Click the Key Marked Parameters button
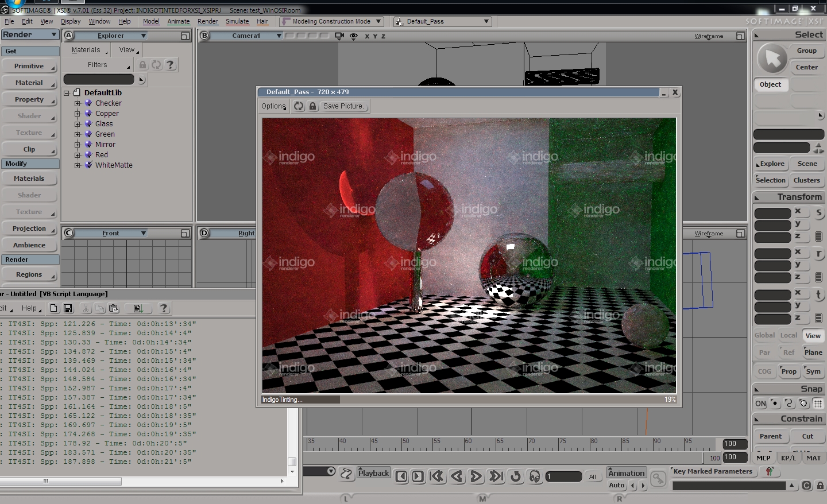The width and height of the screenshot is (827, 504). pyautogui.click(x=713, y=471)
